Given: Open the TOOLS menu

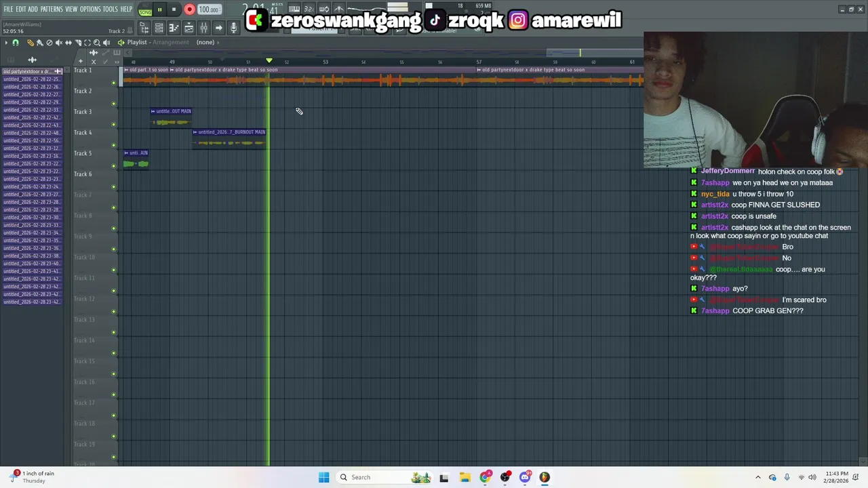Looking at the screenshot, I should [111, 9].
